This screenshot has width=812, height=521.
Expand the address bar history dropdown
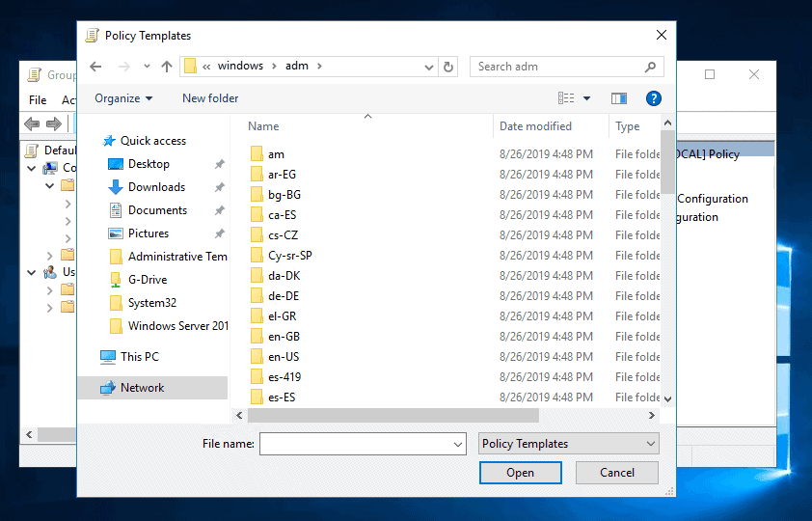[429, 67]
